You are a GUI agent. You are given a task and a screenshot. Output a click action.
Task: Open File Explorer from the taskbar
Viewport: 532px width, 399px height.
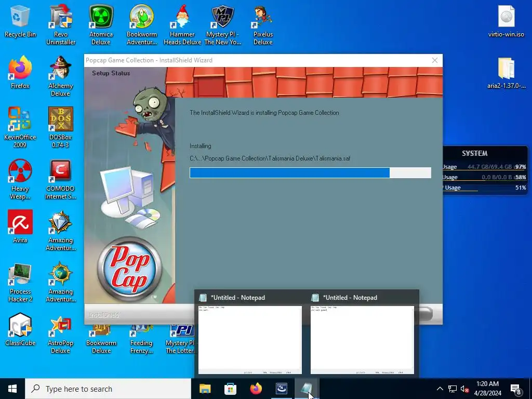click(205, 389)
